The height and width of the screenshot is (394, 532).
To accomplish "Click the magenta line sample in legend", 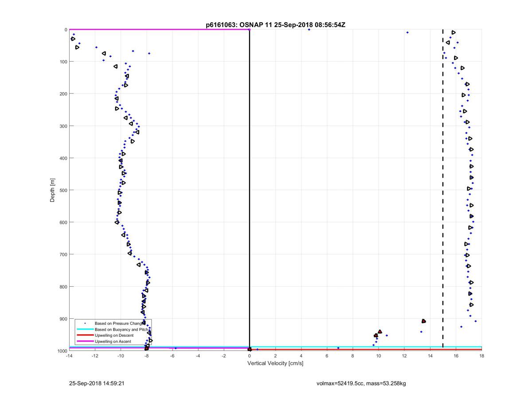I will point(84,341).
